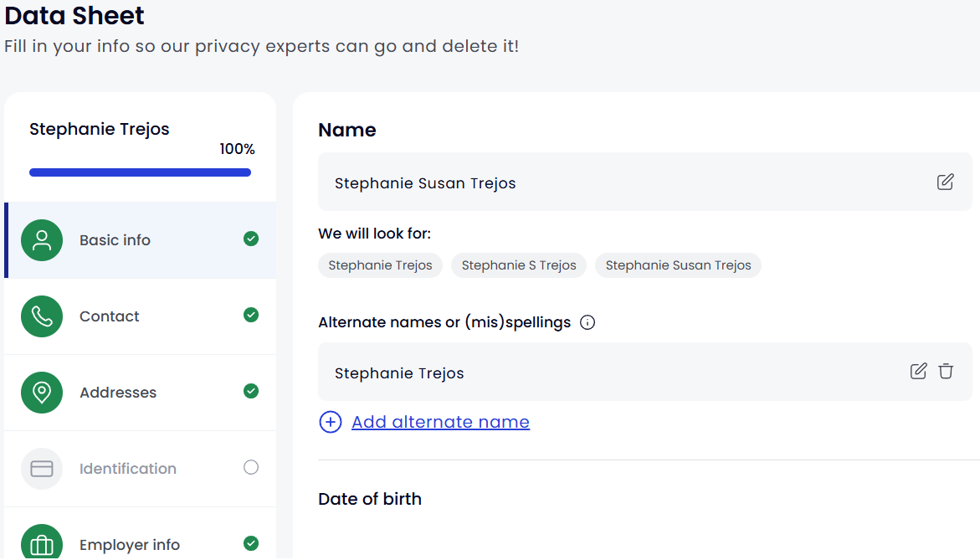
Task: Click the empty Identification status circle
Action: point(251,467)
